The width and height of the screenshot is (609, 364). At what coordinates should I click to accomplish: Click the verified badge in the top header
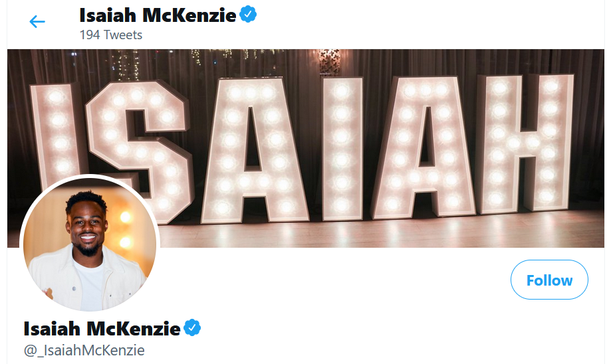(x=248, y=15)
